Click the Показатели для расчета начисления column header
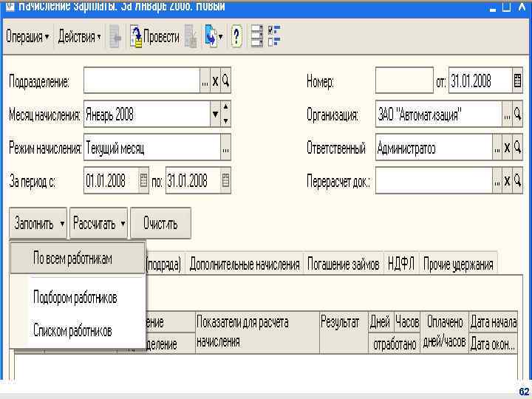The height and width of the screenshot is (399, 532). 257,332
